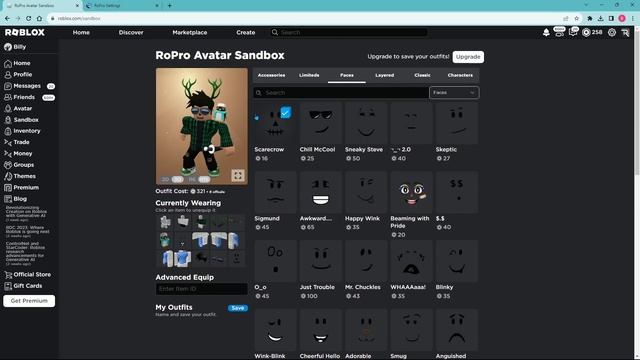Select the R15 avatar rig
This screenshot has height=360, width=640.
coord(204,179)
